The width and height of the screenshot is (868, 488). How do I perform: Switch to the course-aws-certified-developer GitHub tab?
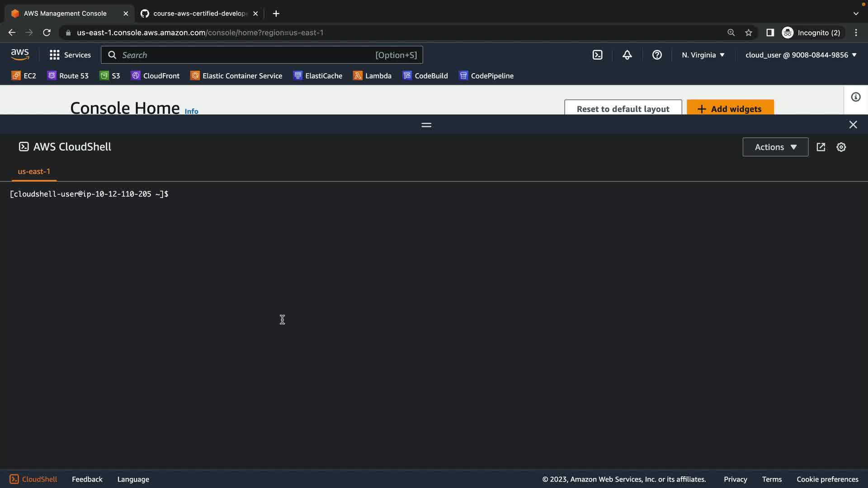pyautogui.click(x=199, y=14)
